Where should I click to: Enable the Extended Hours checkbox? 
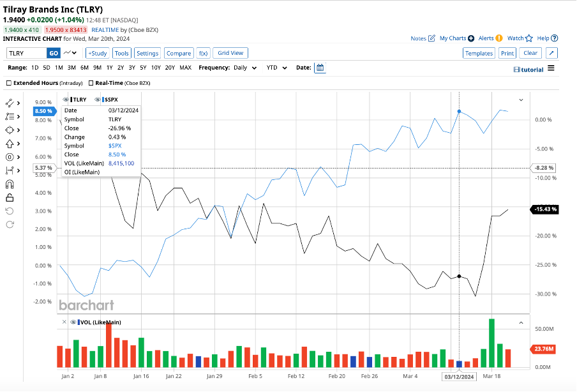(9, 83)
